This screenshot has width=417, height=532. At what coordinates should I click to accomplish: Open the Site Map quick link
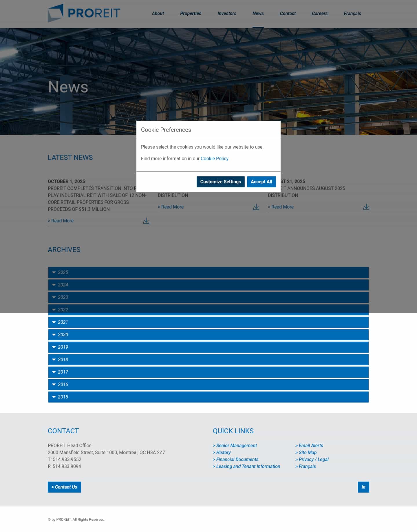click(306, 453)
